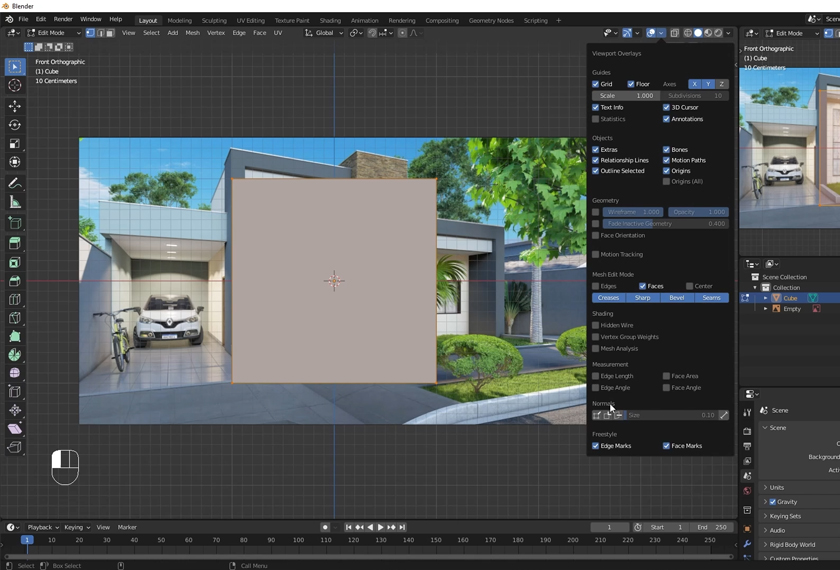Viewport: 840px width, 570px height.
Task: Select the Move tool in the left toolbar
Action: tap(14, 106)
